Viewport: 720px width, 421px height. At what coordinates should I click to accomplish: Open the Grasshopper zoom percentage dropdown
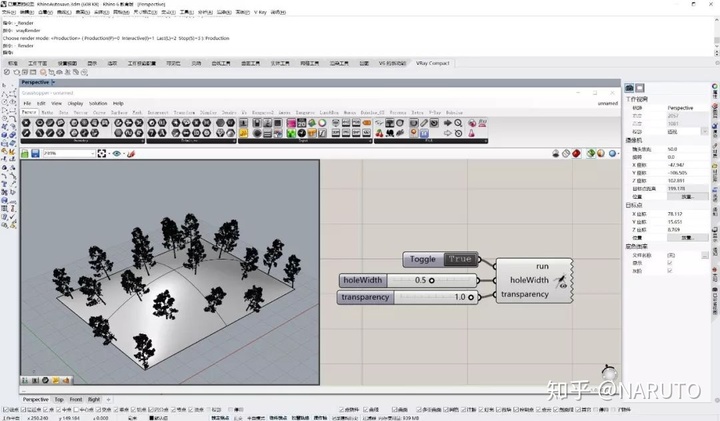tap(92, 153)
